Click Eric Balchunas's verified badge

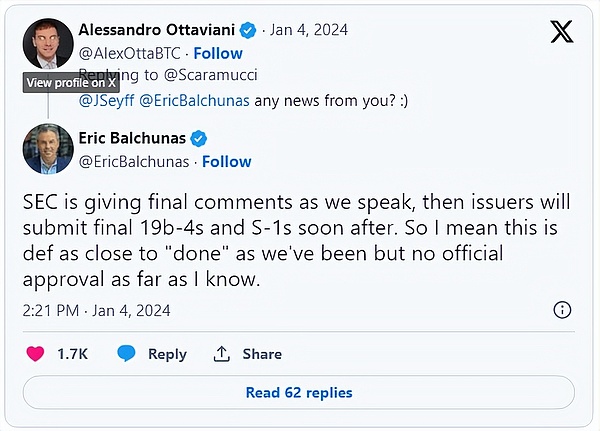click(x=199, y=138)
